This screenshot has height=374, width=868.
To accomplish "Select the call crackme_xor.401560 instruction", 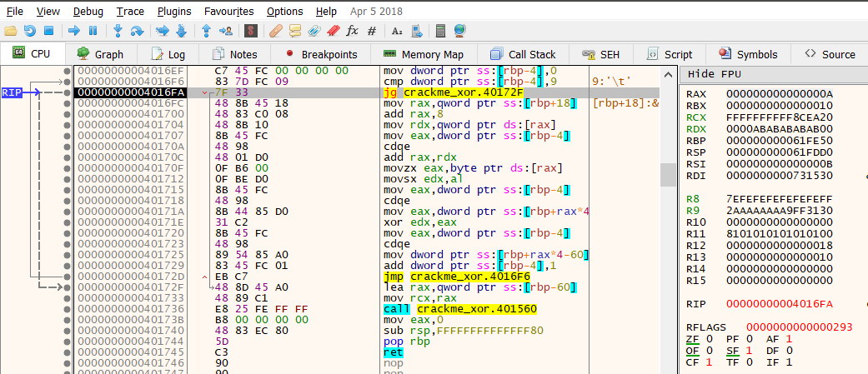I will coord(459,308).
